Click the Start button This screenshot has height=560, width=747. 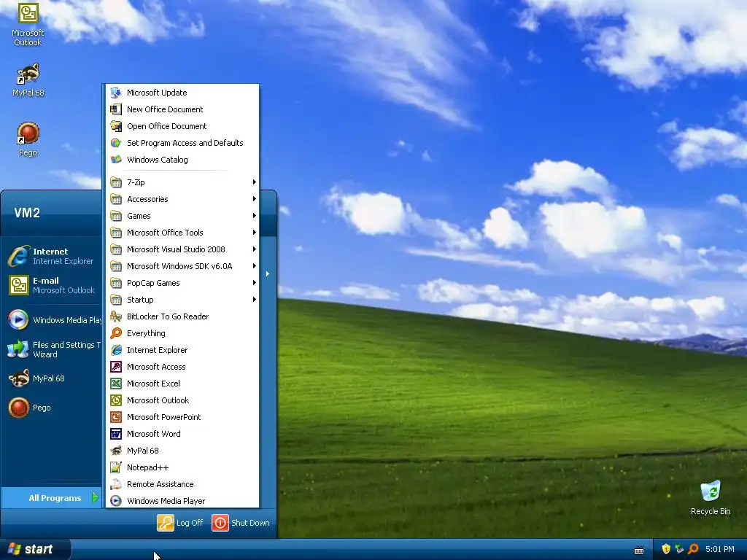pos(35,550)
